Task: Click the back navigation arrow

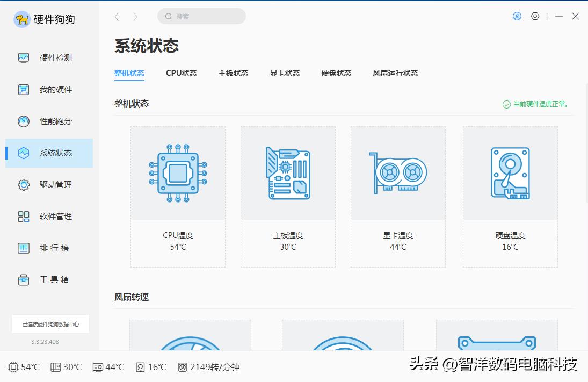Action: point(117,17)
